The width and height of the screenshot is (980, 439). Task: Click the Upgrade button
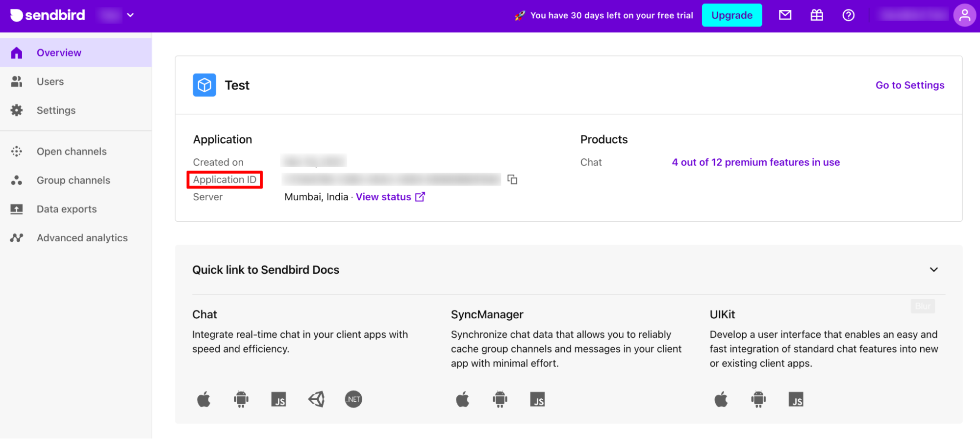point(732,15)
